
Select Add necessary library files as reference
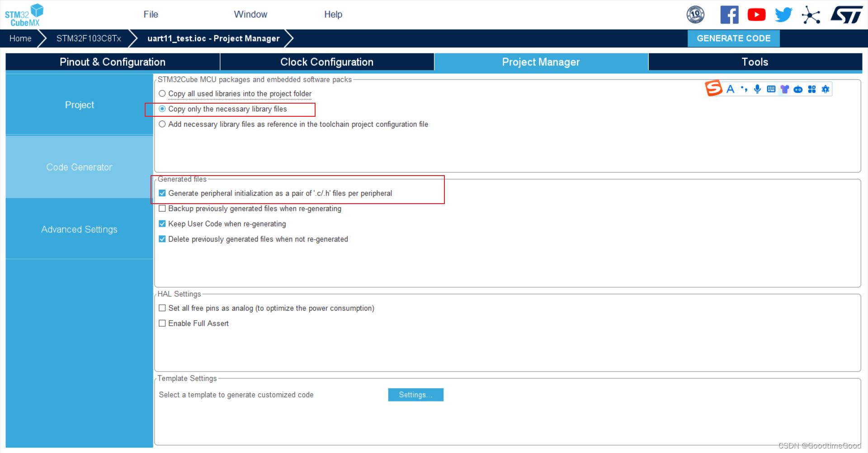point(162,124)
